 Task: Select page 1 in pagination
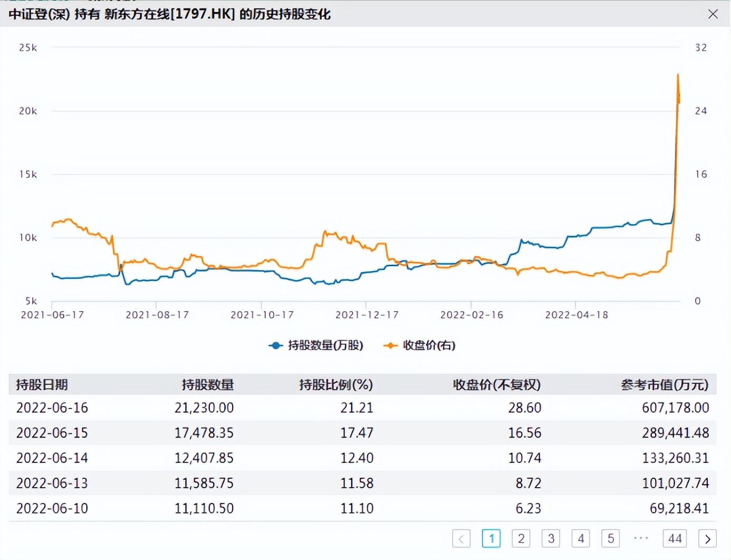(491, 538)
